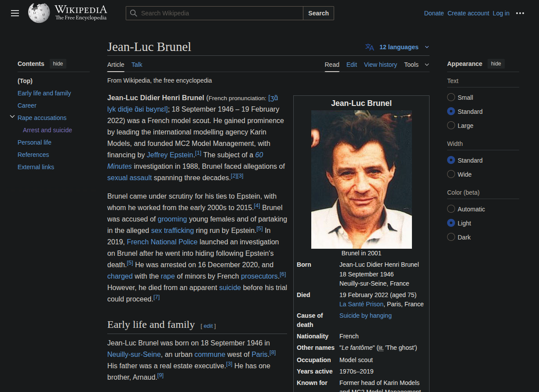Go to Rape accusations in contents
The width and height of the screenshot is (539, 392).
click(x=42, y=118)
